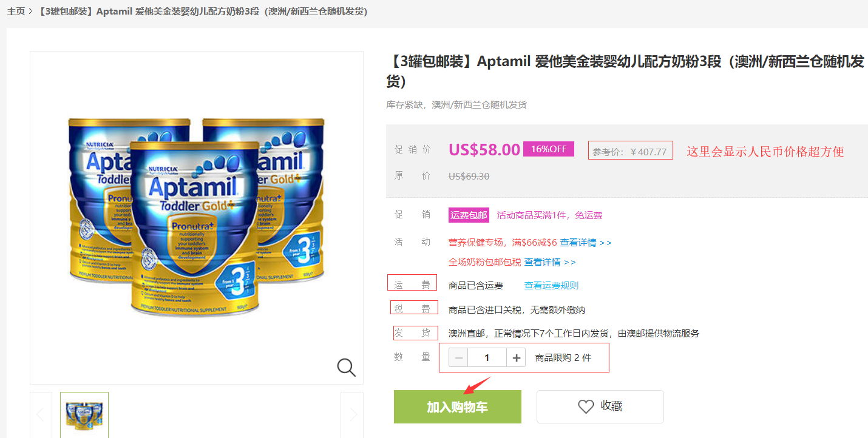The height and width of the screenshot is (438, 868).
Task: Click the 参考价 ¥407.77 reference price
Action: coord(630,152)
